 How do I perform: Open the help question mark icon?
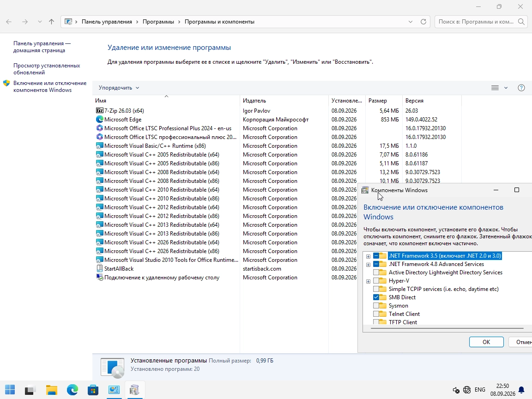point(521,88)
